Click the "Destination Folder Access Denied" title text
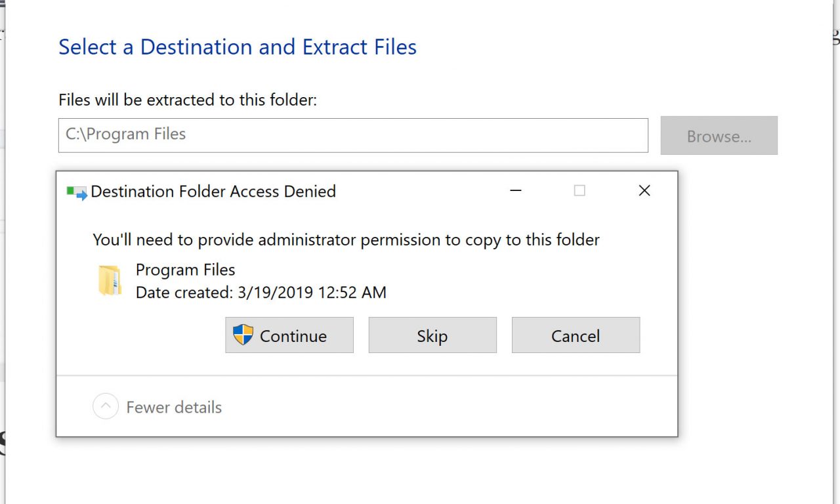The width and height of the screenshot is (840, 504). [x=213, y=192]
